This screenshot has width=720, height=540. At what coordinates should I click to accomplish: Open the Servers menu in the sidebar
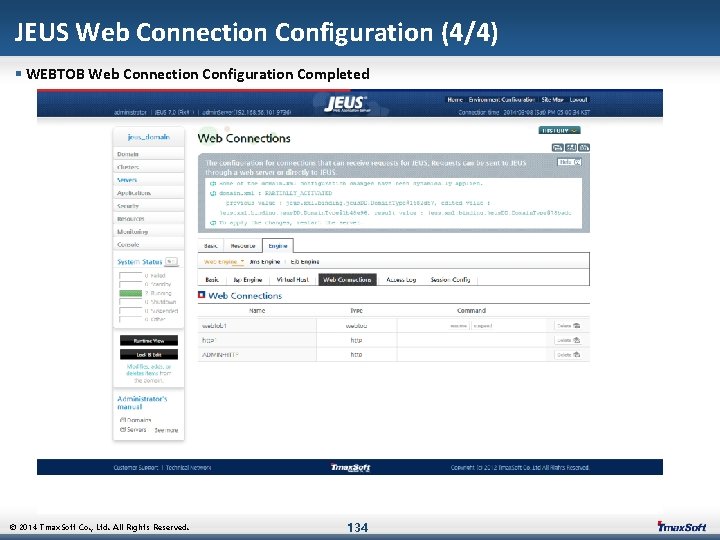[x=148, y=180]
